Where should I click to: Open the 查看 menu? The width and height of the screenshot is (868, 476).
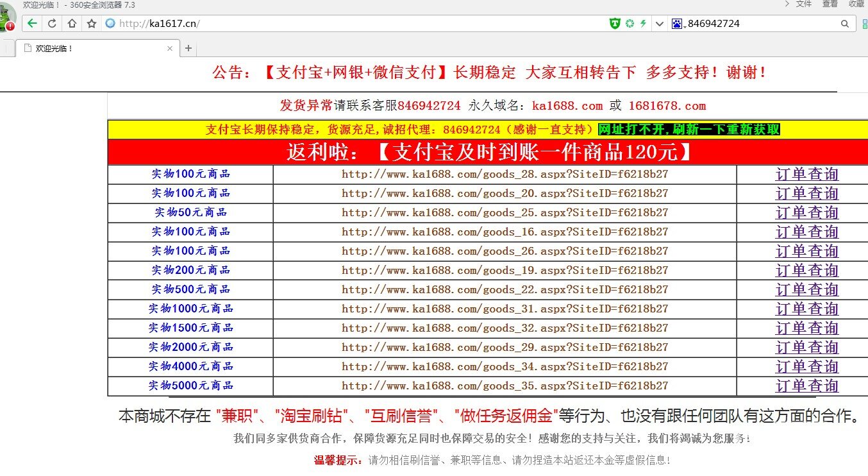[830, 4]
